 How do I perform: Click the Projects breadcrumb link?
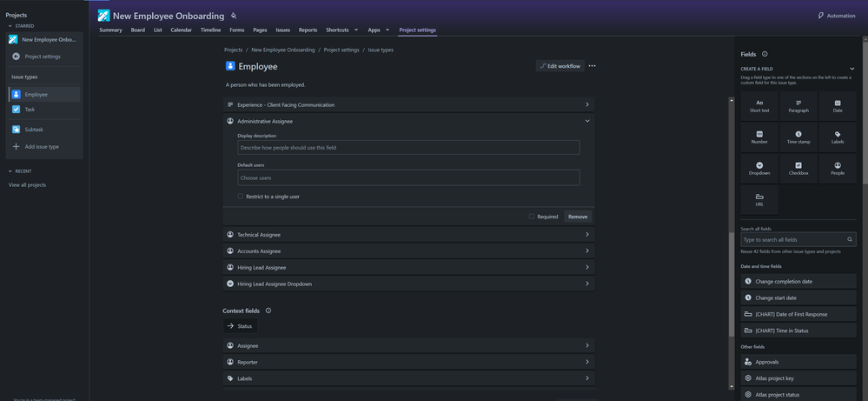(x=233, y=50)
